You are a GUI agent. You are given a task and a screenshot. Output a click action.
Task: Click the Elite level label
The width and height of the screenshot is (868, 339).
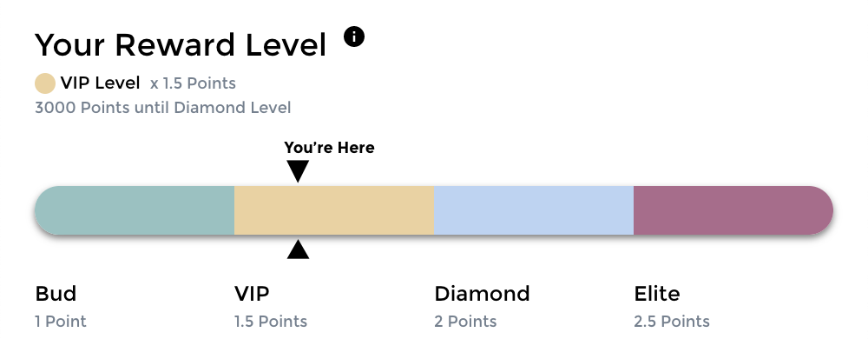pos(657,294)
